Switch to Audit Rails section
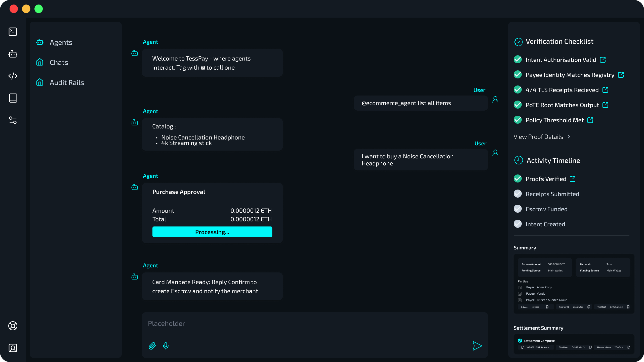This screenshot has width=644, height=362. [67, 82]
